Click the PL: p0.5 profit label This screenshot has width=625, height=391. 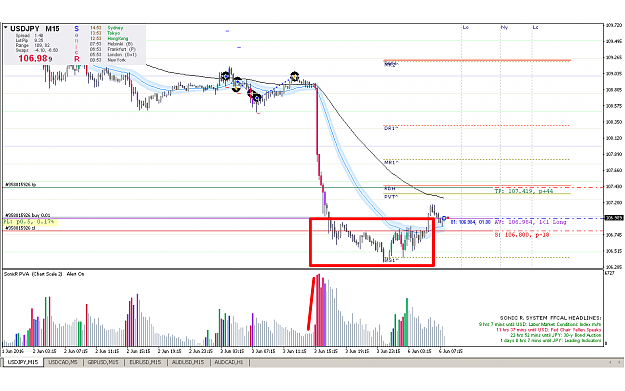pyautogui.click(x=29, y=222)
